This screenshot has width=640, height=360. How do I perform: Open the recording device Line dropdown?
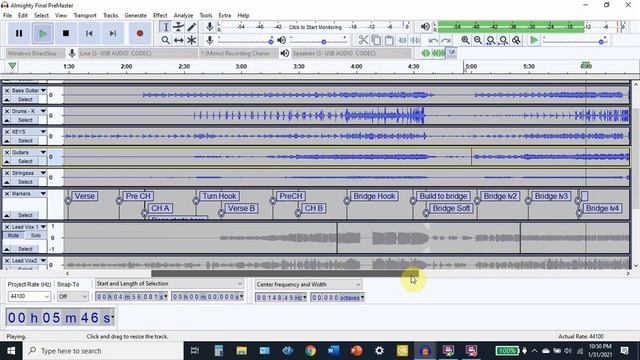138,53
